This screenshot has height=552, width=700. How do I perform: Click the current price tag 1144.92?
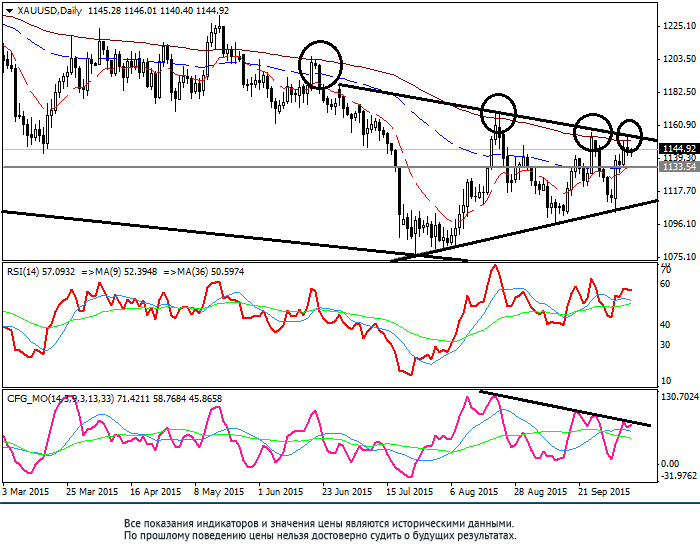679,149
